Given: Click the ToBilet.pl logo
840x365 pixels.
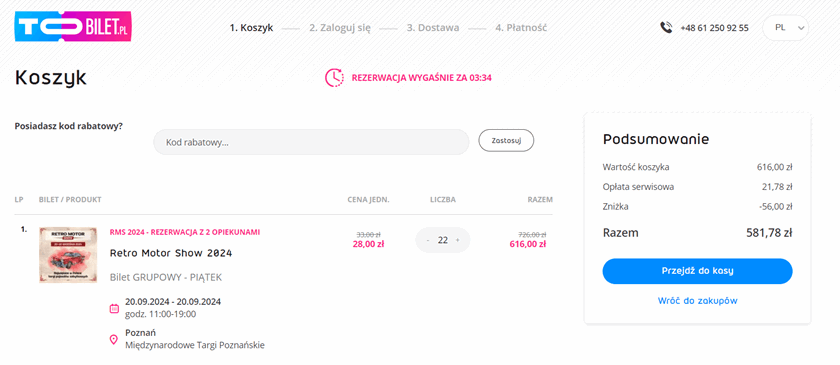Looking at the screenshot, I should click(73, 27).
